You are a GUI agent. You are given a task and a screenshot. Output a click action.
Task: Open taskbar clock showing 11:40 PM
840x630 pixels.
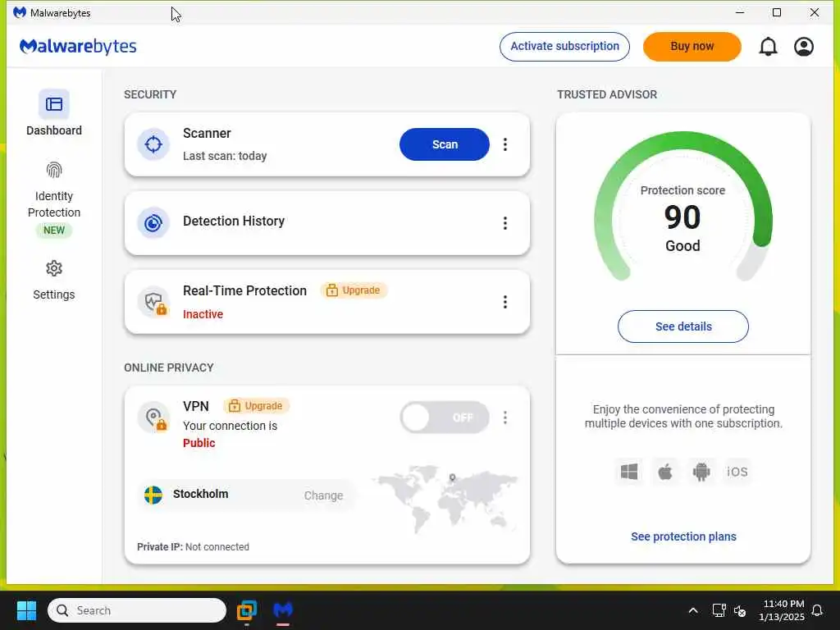point(782,610)
